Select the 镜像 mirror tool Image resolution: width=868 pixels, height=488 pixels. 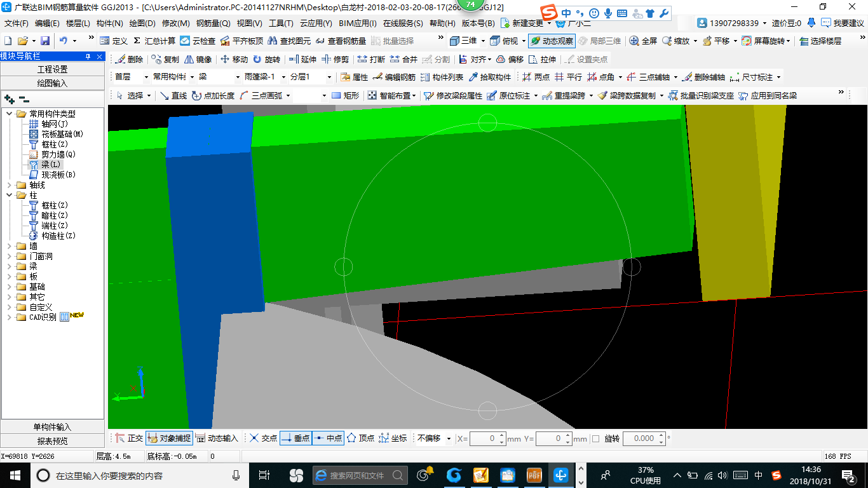(198, 59)
